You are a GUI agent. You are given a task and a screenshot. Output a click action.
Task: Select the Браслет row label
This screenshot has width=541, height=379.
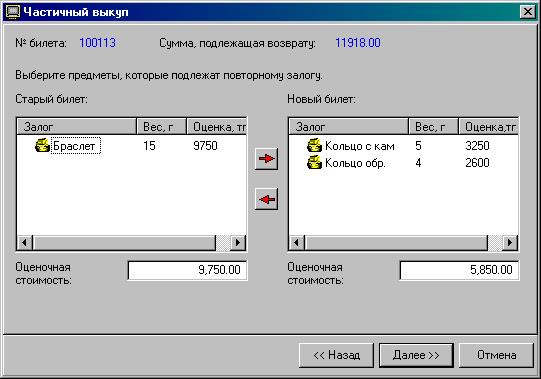(x=76, y=146)
